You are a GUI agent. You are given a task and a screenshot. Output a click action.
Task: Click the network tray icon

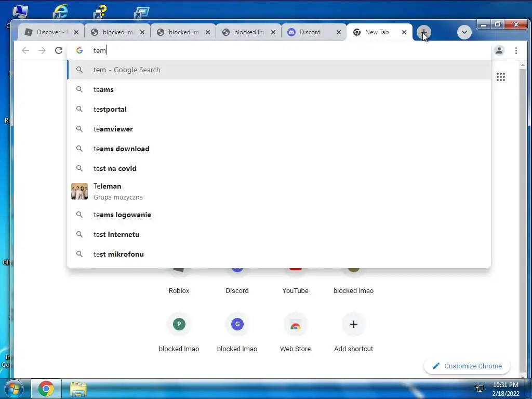point(480,389)
